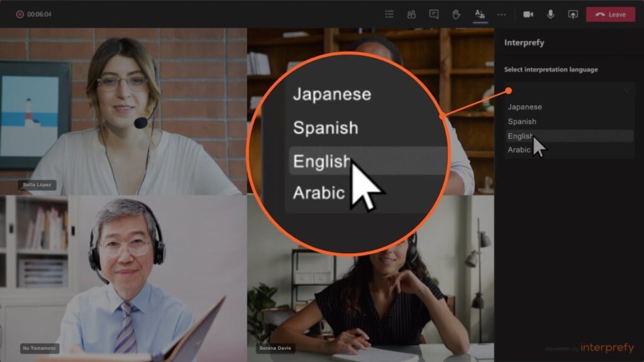Select Sofia López's video tile
Image resolution: width=644 pixels, height=362 pixels.
pyautogui.click(x=123, y=111)
